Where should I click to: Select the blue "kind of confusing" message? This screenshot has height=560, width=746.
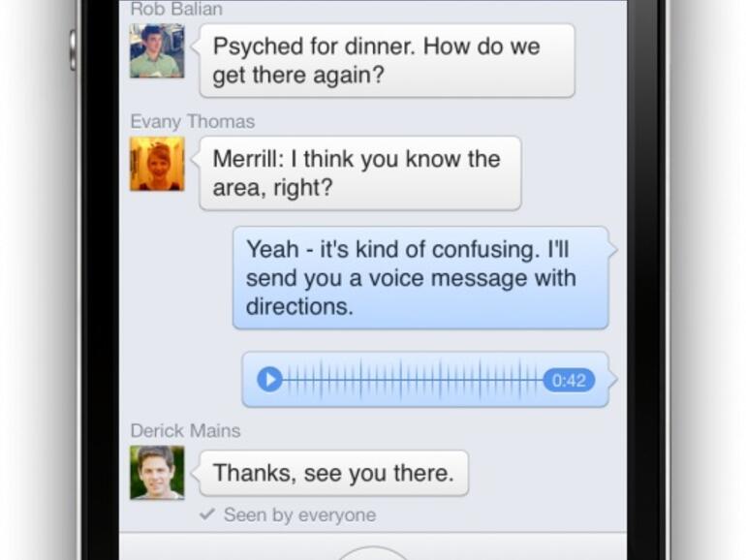coord(420,278)
